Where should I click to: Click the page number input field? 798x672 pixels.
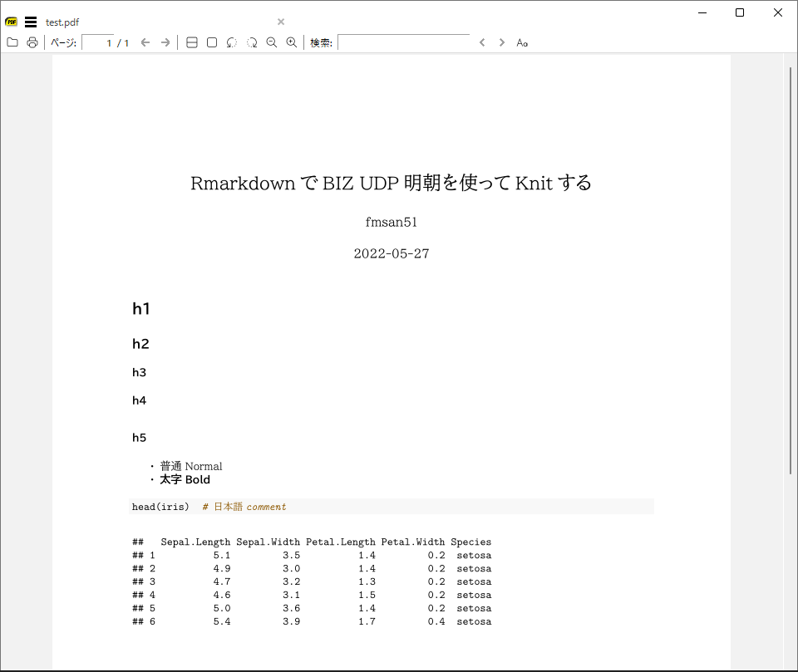pyautogui.click(x=98, y=42)
